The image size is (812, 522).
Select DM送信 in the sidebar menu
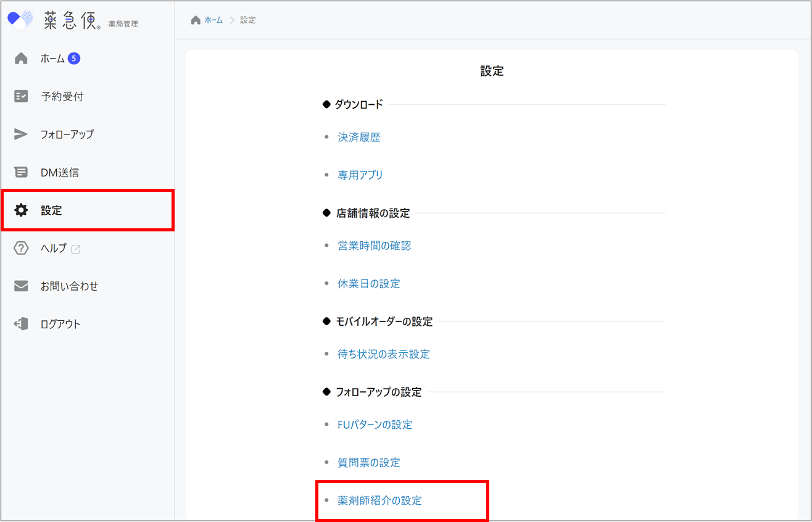coord(60,173)
